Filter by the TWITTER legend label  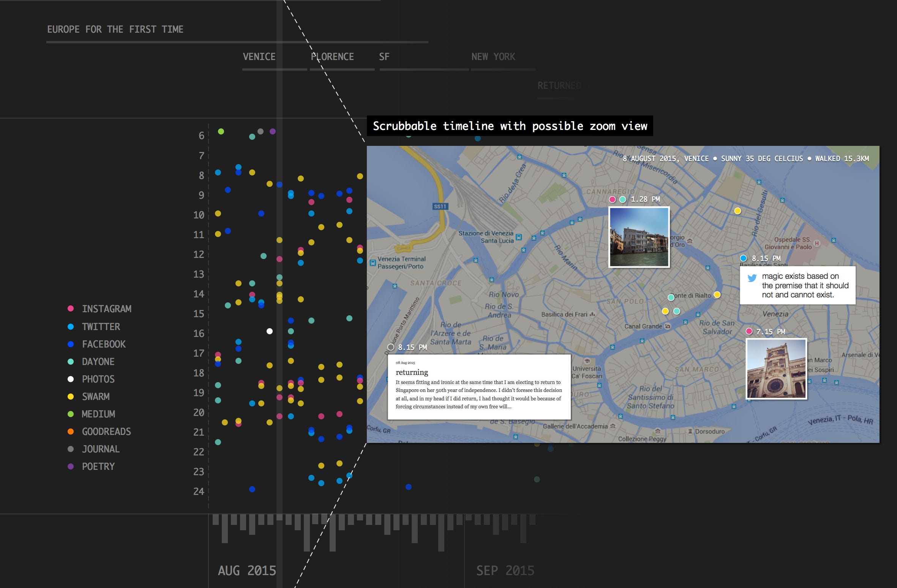[x=101, y=327]
